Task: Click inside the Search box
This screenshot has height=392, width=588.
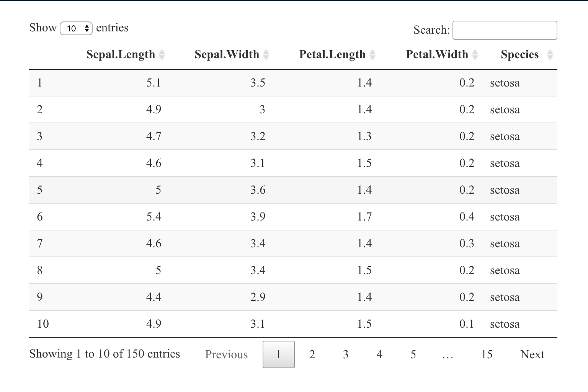Action: pyautogui.click(x=505, y=30)
